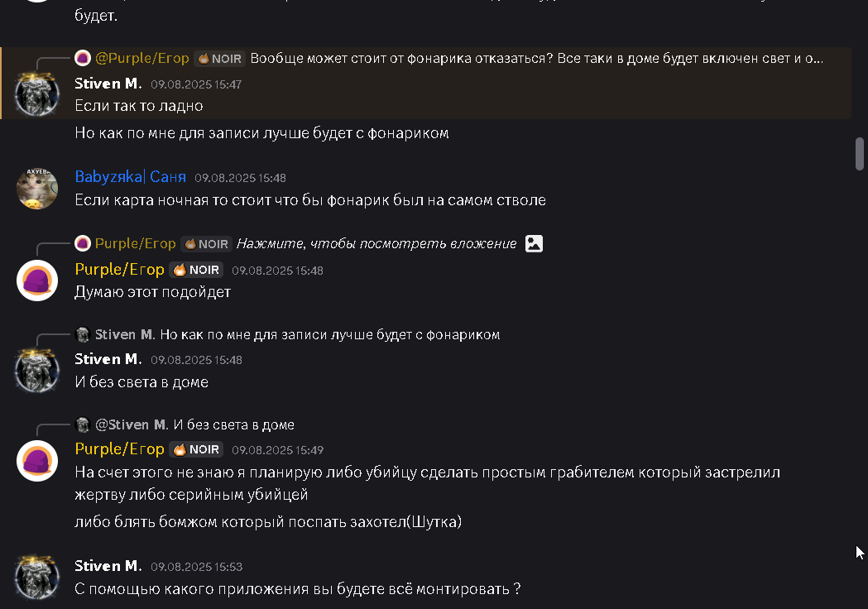Open the "Babyzяka| Саня" username profile

tap(130, 177)
